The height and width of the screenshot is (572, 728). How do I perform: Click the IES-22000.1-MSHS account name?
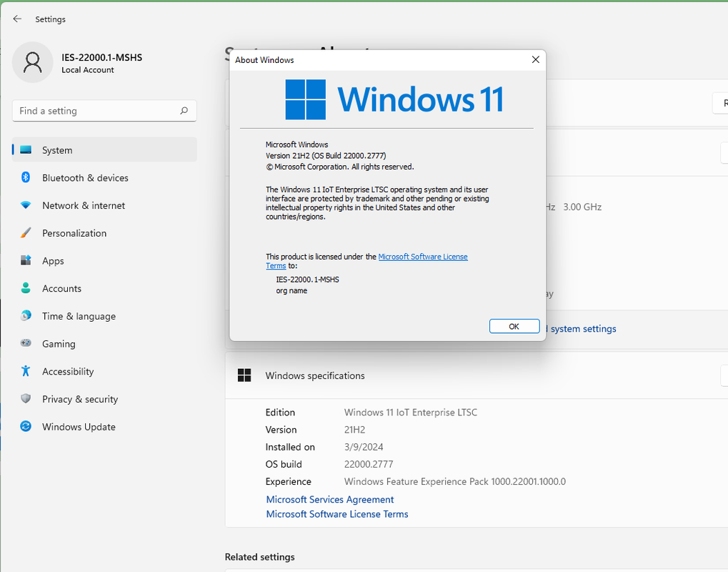coord(101,57)
